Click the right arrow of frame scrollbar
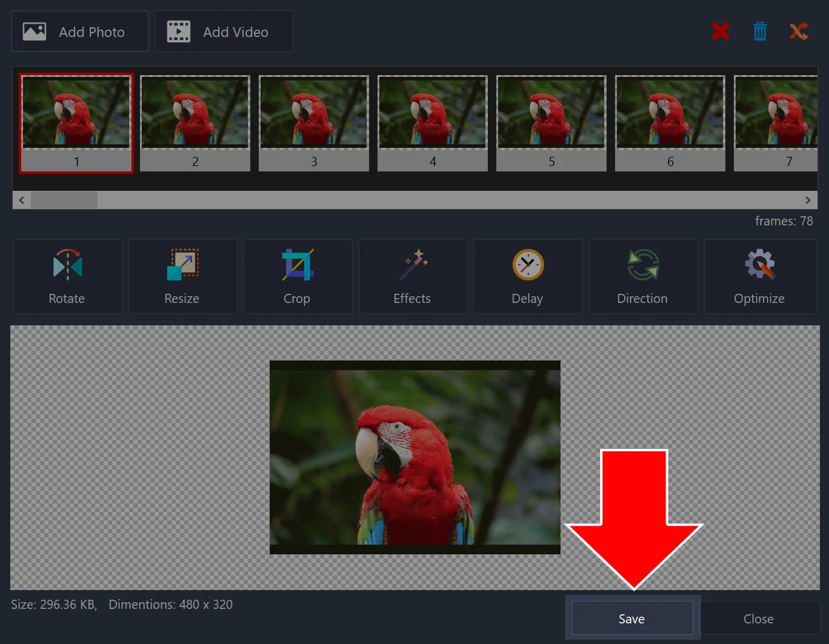The image size is (829, 644). [x=808, y=200]
